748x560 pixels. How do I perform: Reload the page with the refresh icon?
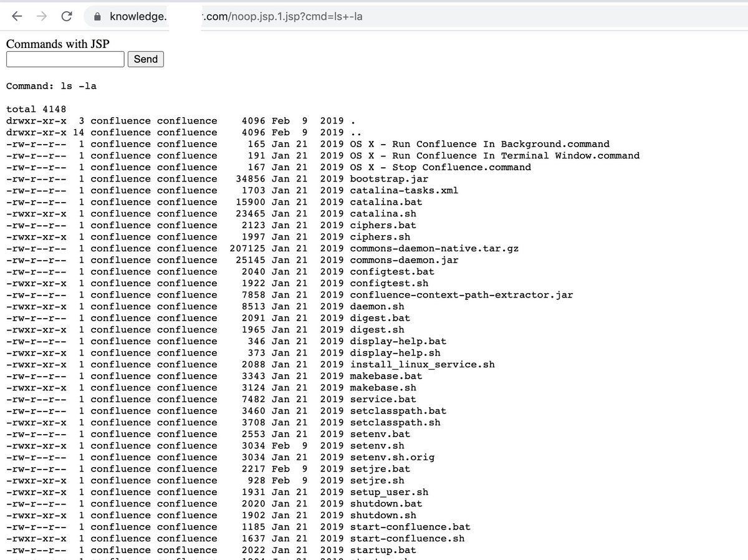[x=67, y=17]
